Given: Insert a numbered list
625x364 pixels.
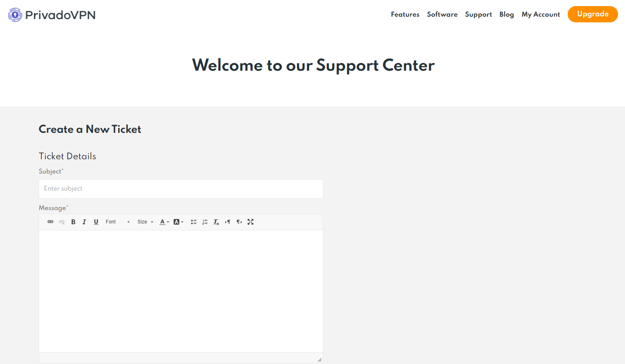Looking at the screenshot, I should tap(205, 222).
